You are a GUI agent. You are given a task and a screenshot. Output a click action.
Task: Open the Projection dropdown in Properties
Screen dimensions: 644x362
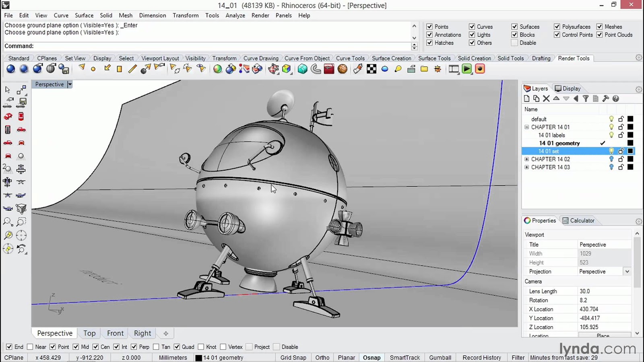coord(627,271)
